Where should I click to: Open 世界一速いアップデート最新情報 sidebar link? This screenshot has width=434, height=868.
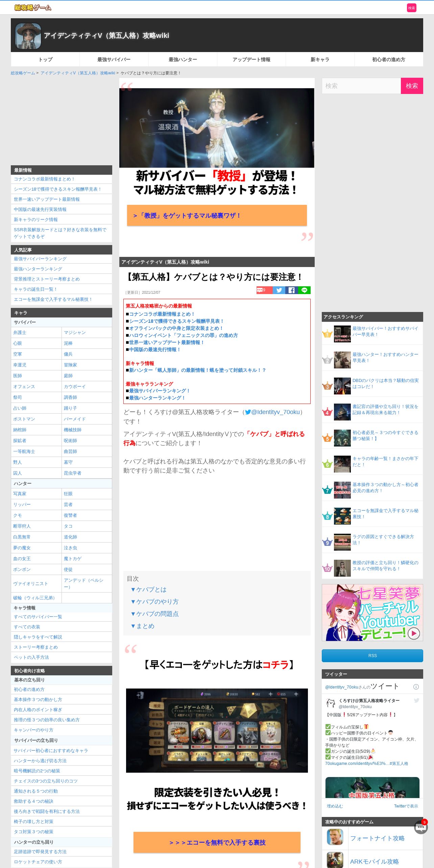tap(47, 199)
